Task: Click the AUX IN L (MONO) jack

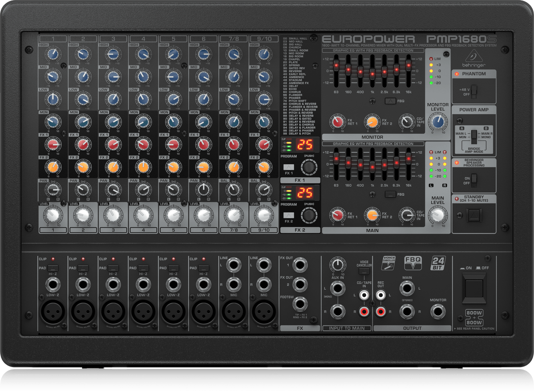Action: (338, 289)
